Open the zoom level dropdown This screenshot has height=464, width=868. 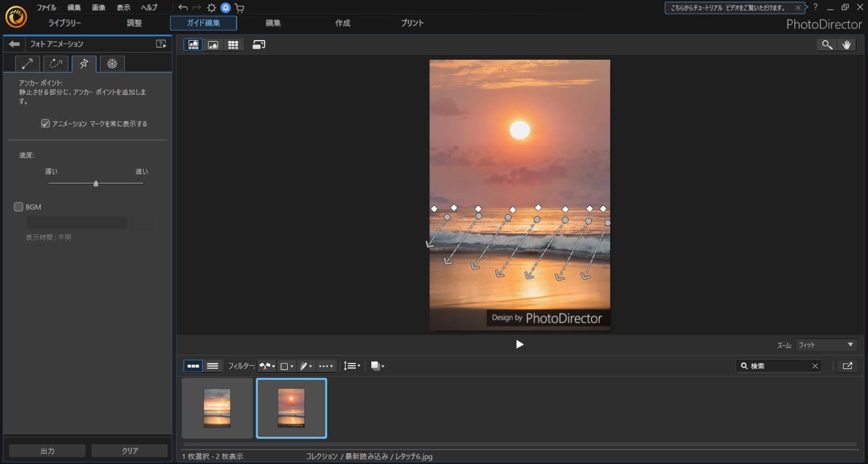[x=826, y=345]
